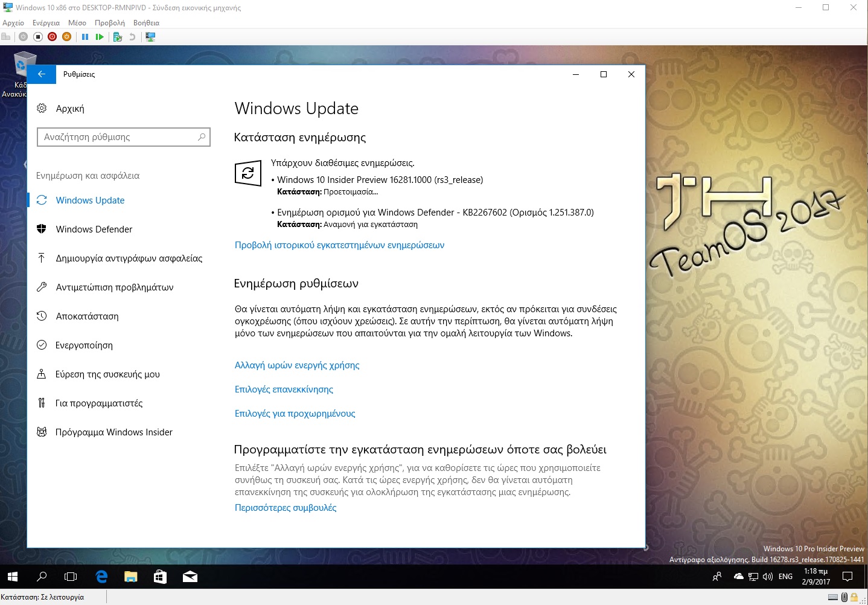Close the Ρυθμίσεις settings window
The image size is (868, 605).
pos(631,74)
